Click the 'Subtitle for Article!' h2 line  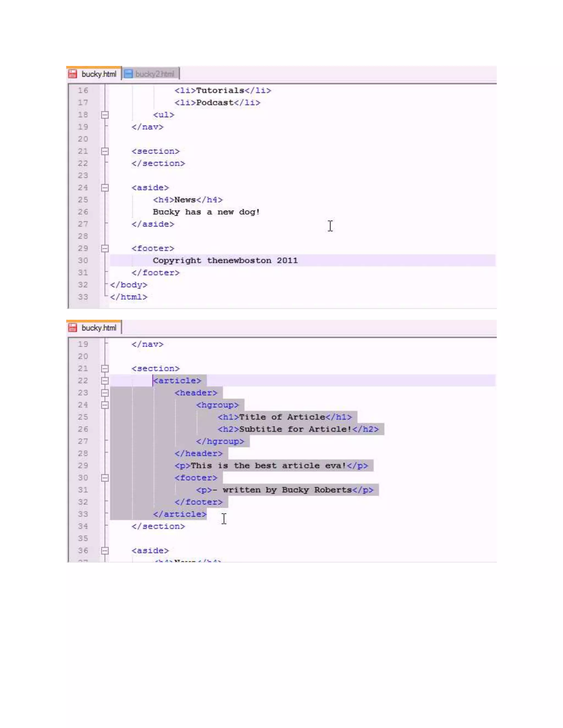(x=298, y=429)
